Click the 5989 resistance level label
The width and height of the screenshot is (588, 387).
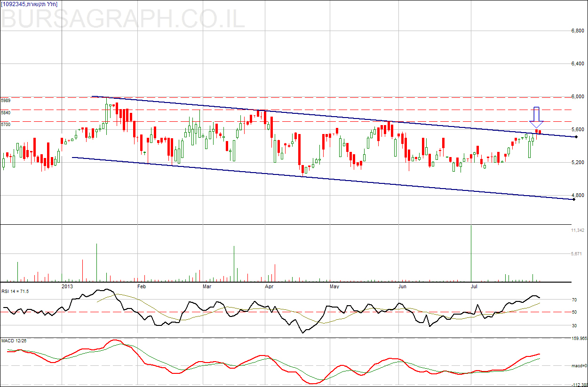click(6, 101)
